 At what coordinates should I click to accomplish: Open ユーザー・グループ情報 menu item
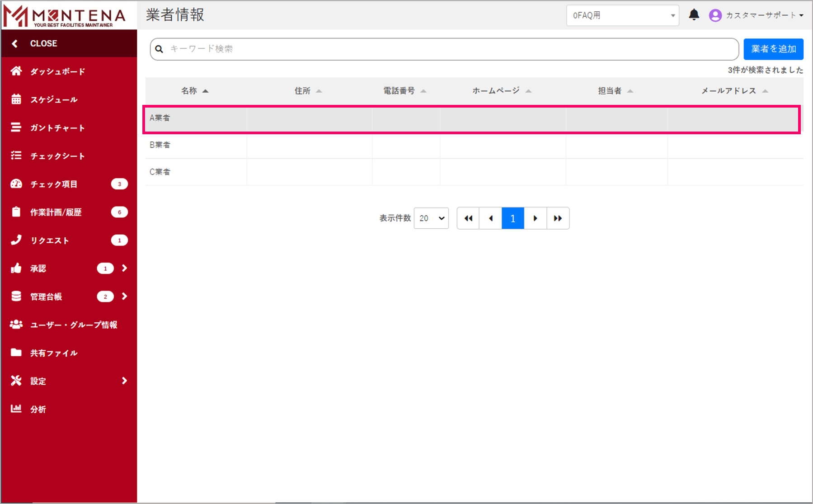click(x=73, y=325)
